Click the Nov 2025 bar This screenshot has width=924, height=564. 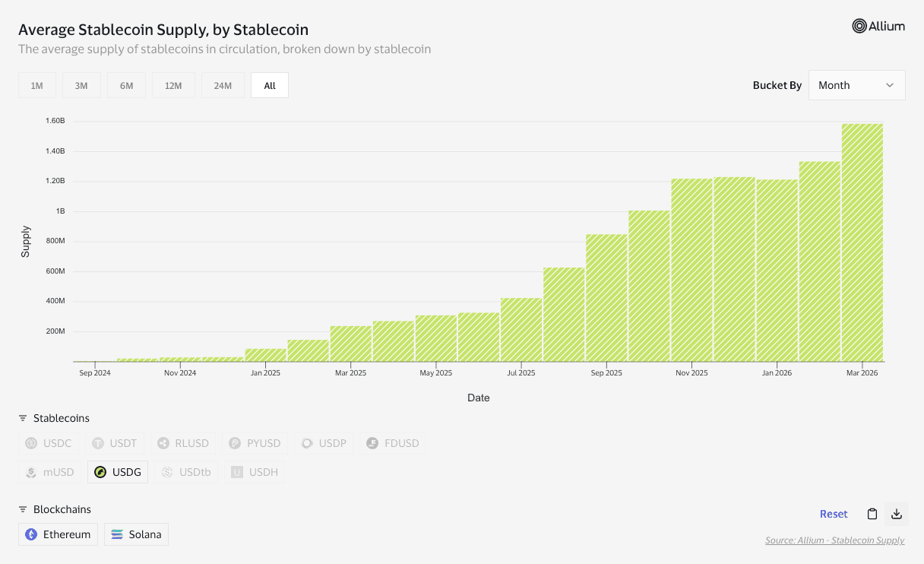click(692, 270)
